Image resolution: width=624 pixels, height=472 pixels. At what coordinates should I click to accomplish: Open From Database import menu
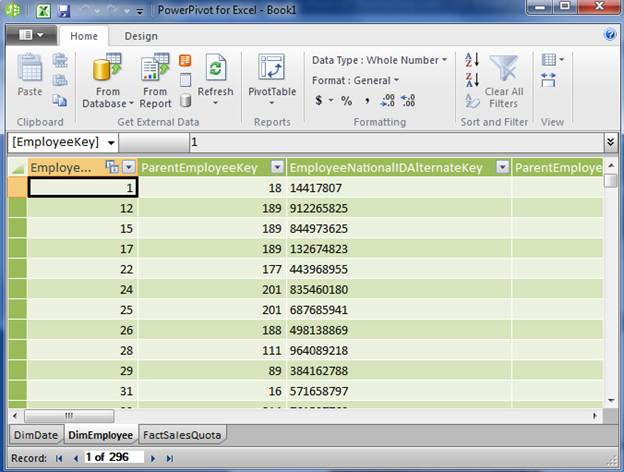point(107,81)
